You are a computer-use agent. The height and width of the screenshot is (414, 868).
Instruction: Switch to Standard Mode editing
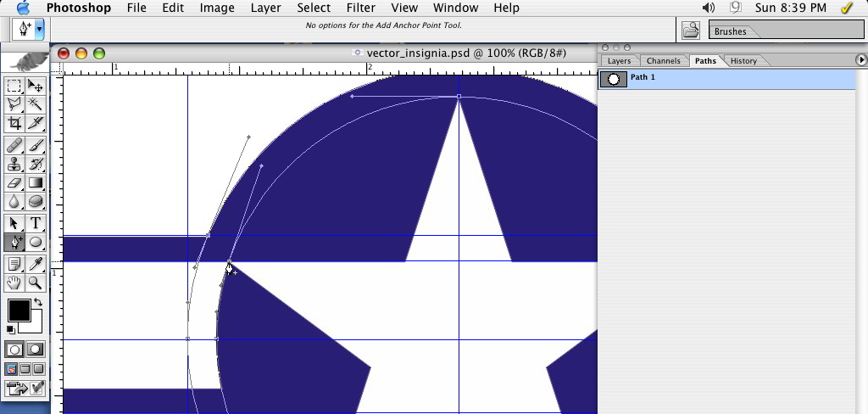pyautogui.click(x=14, y=350)
